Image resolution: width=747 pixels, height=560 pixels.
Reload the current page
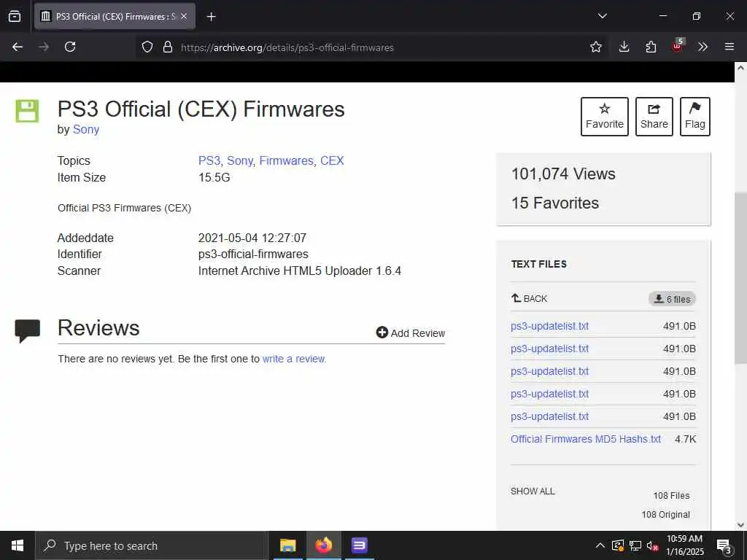coord(70,47)
